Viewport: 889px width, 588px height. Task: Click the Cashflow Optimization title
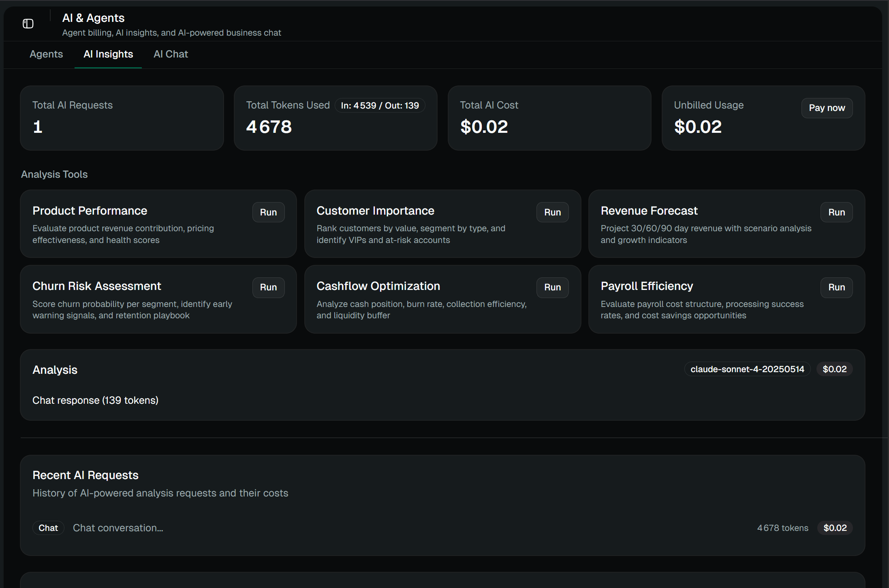378,286
